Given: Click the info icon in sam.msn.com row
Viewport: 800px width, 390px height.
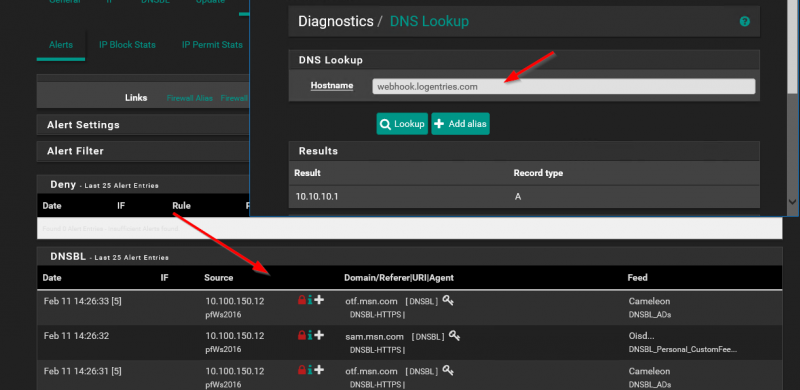Looking at the screenshot, I should pos(310,335).
